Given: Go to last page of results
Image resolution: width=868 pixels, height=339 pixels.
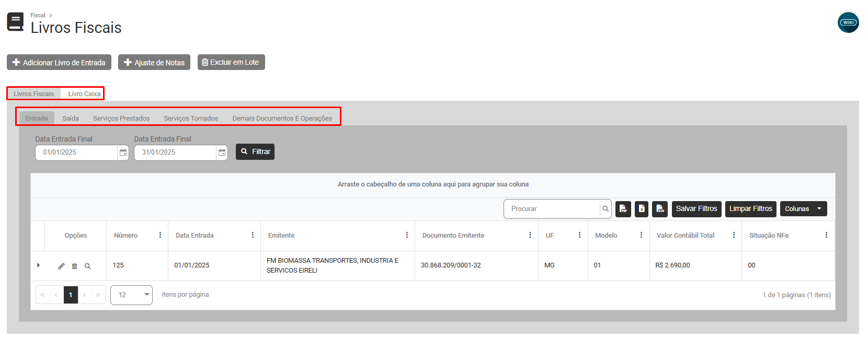Looking at the screenshot, I should pyautogui.click(x=98, y=295).
